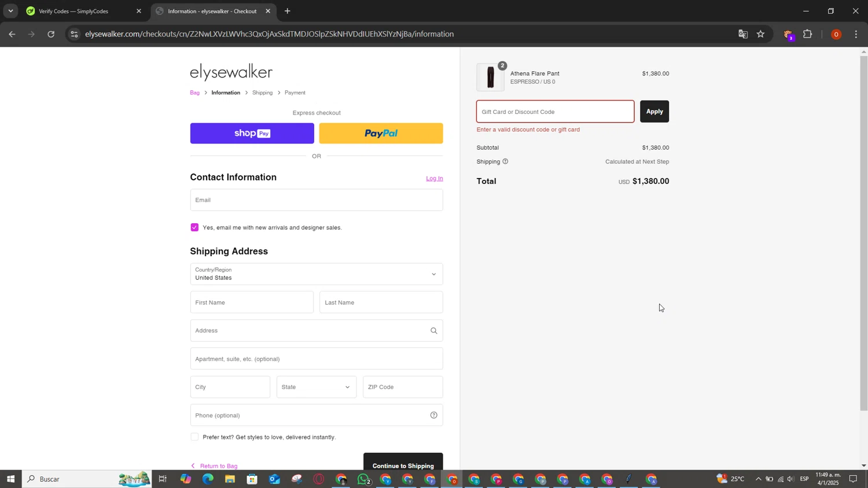
Task: Click the Information breadcrumb step
Action: [226, 93]
